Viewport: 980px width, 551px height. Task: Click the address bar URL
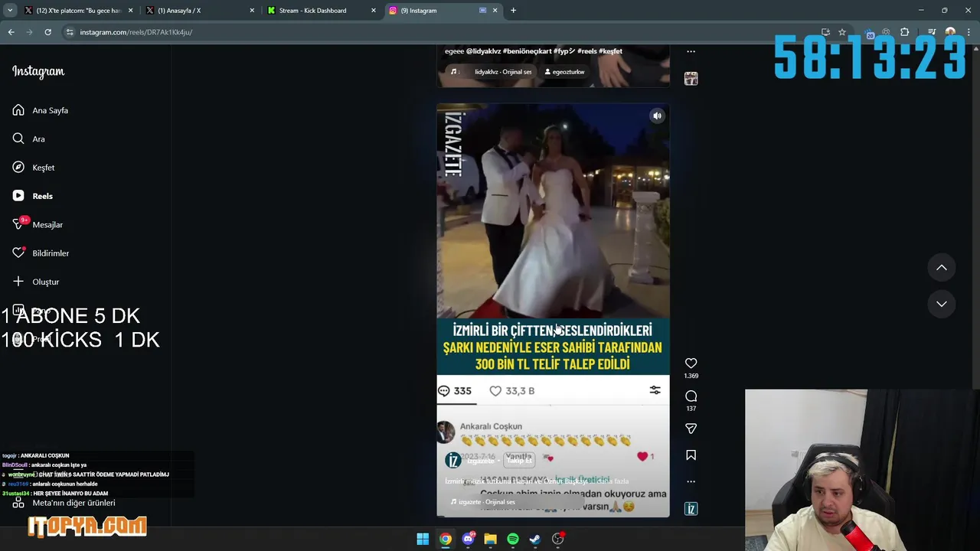[136, 32]
